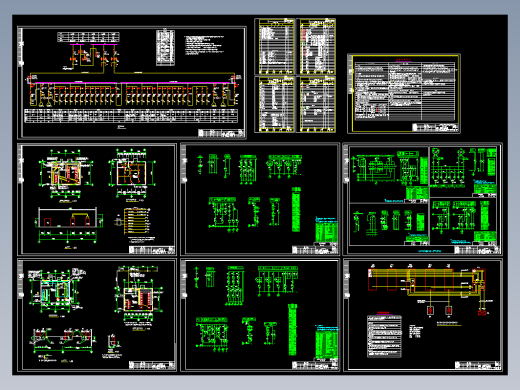Click the title block of the single-line diagram sheet

pyautogui.click(x=221, y=133)
